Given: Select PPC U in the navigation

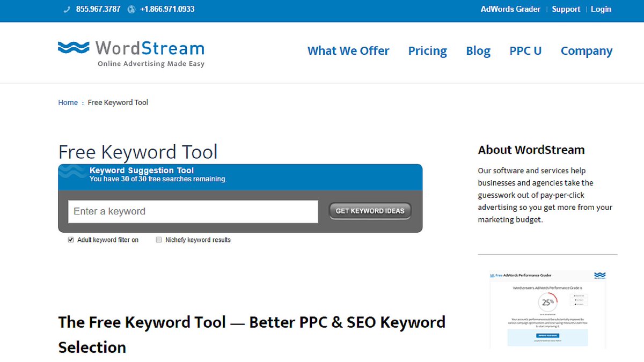Looking at the screenshot, I should coord(525,50).
